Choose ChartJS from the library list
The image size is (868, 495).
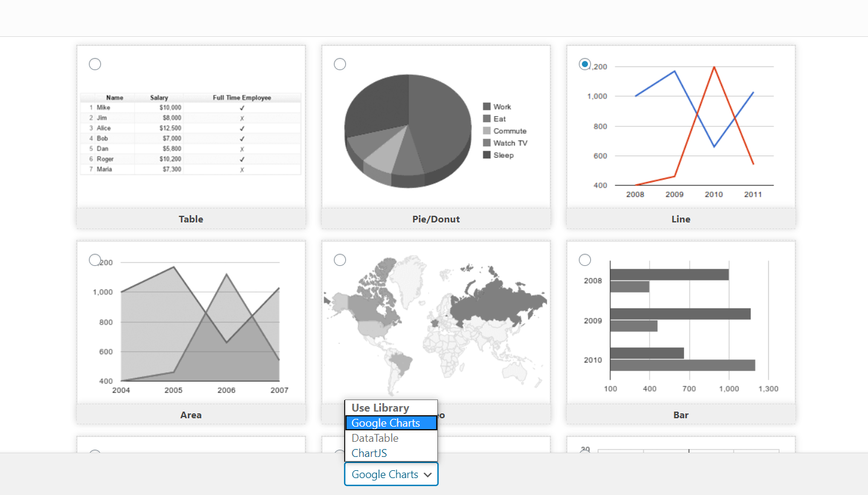point(391,453)
